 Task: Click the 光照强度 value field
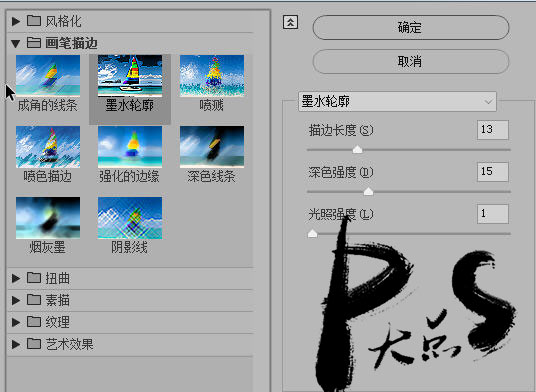493,214
